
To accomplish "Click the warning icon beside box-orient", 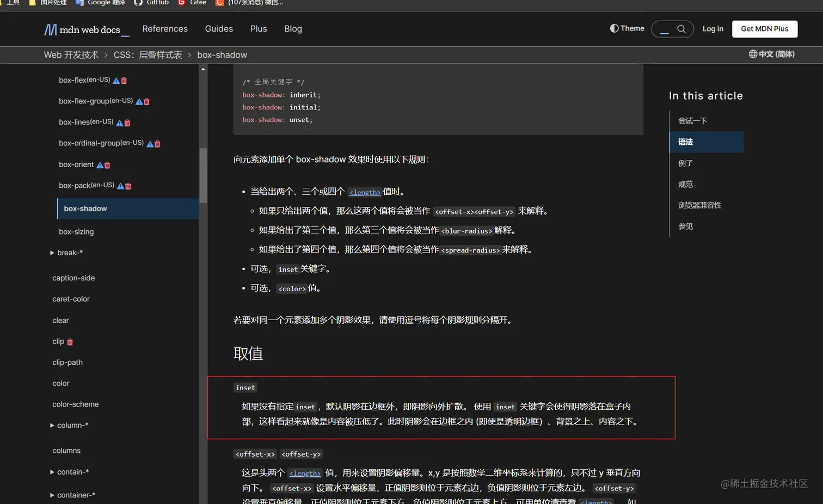I will click(100, 165).
